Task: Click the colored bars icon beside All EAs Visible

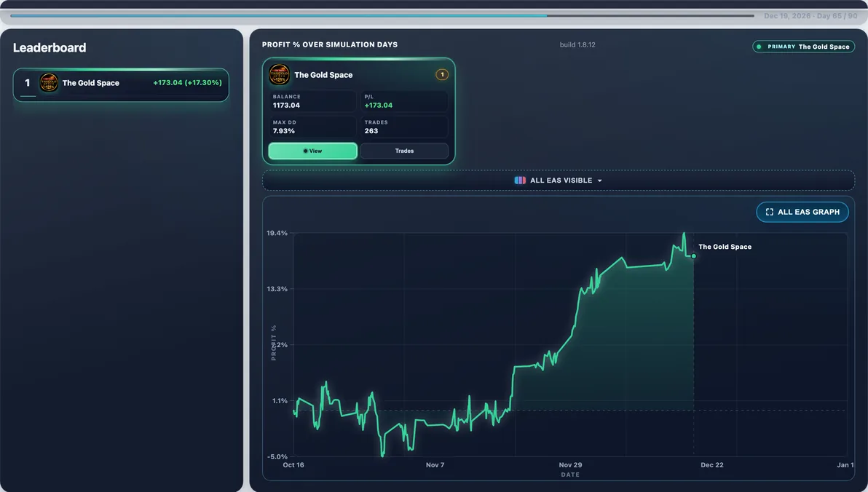Action: point(520,180)
